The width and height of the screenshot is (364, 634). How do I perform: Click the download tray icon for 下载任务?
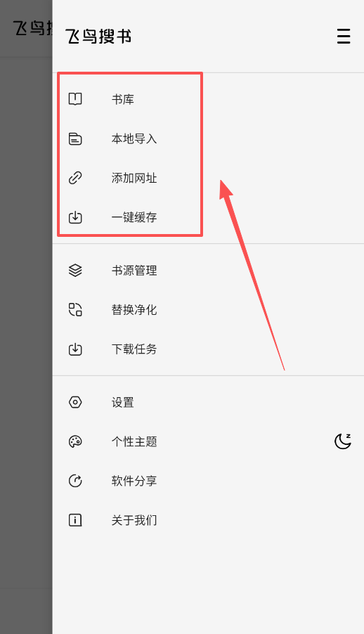click(x=75, y=349)
